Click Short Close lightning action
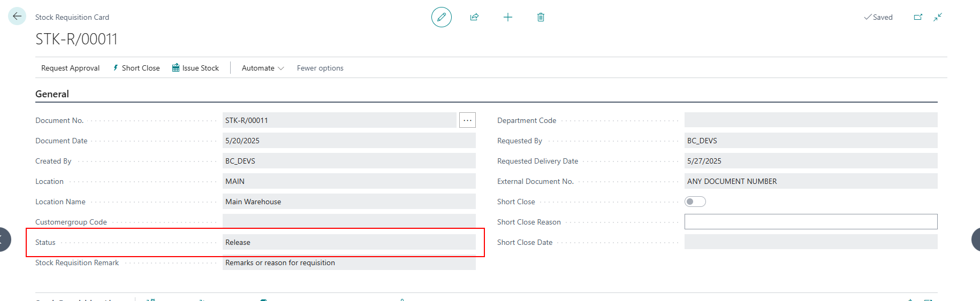Screen dimensions: 980x301 click(x=136, y=68)
